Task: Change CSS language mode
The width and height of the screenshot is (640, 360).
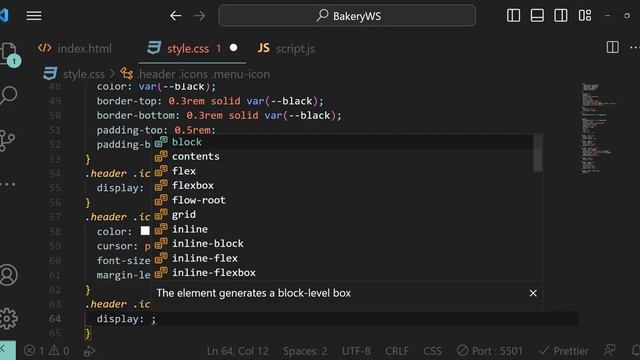Action: point(432,351)
